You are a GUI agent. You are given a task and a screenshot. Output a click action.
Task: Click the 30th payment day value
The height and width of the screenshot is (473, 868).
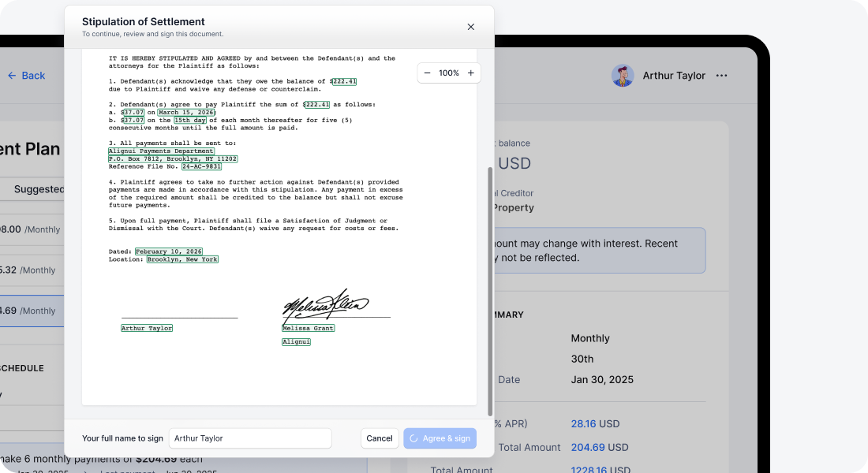point(582,359)
